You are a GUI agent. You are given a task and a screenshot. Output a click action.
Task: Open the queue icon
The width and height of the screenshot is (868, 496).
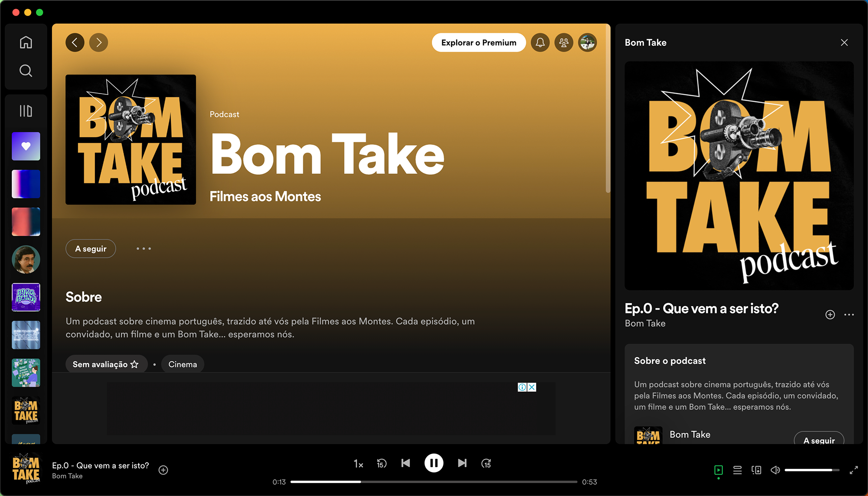[737, 470]
